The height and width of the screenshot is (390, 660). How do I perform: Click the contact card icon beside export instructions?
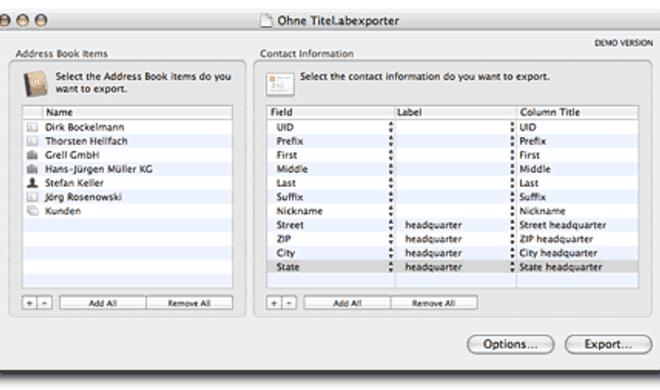click(x=280, y=84)
